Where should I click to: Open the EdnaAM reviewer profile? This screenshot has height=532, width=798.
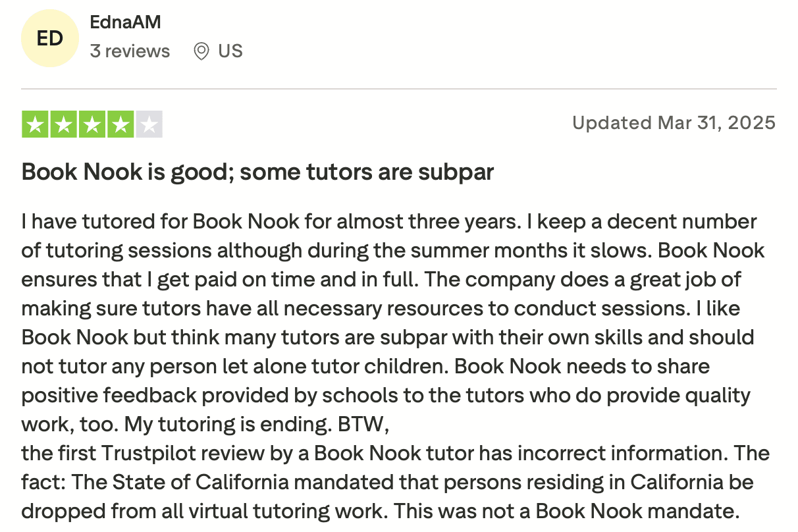(x=125, y=22)
